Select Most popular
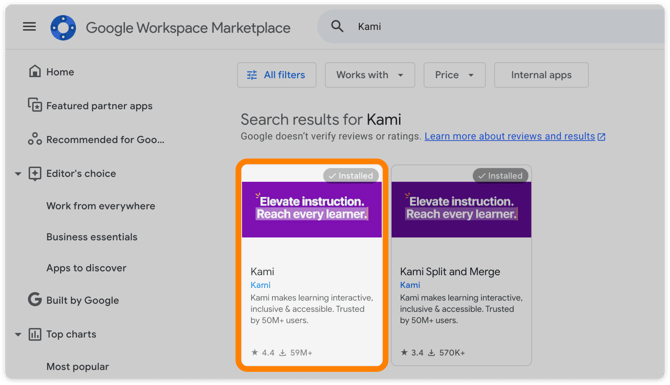The height and width of the screenshot is (385, 670). (77, 367)
